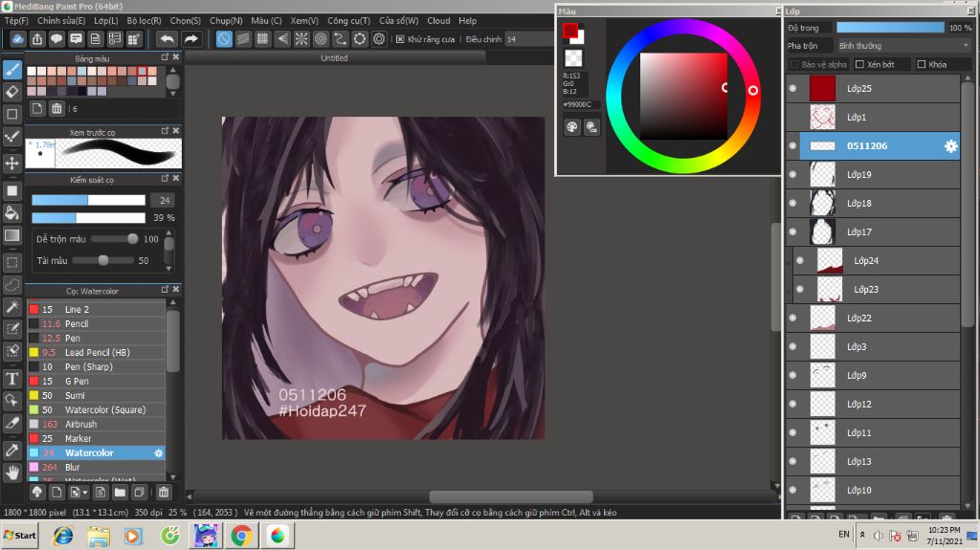
Task: Show layer Lớp1
Action: click(792, 117)
